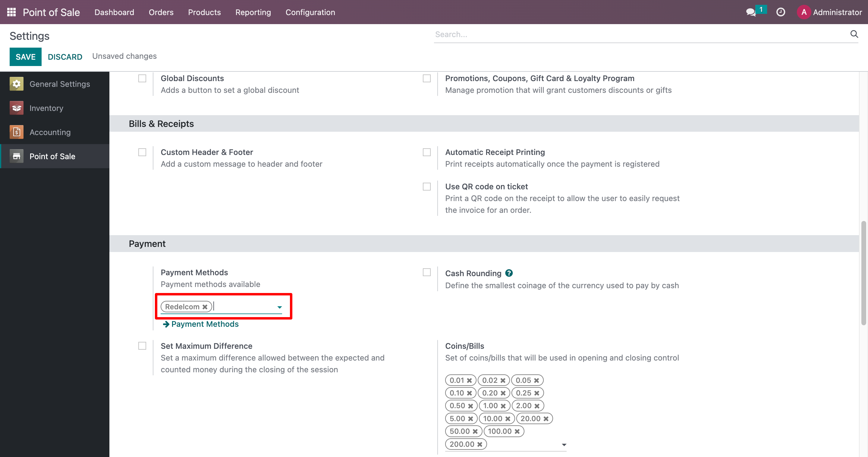Click the Cash Rounding help icon

509,273
